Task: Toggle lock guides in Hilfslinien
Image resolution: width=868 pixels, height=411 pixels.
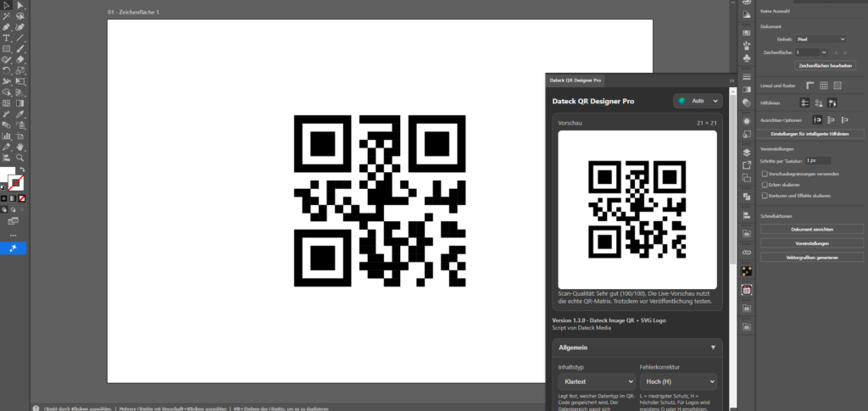Action: point(818,103)
